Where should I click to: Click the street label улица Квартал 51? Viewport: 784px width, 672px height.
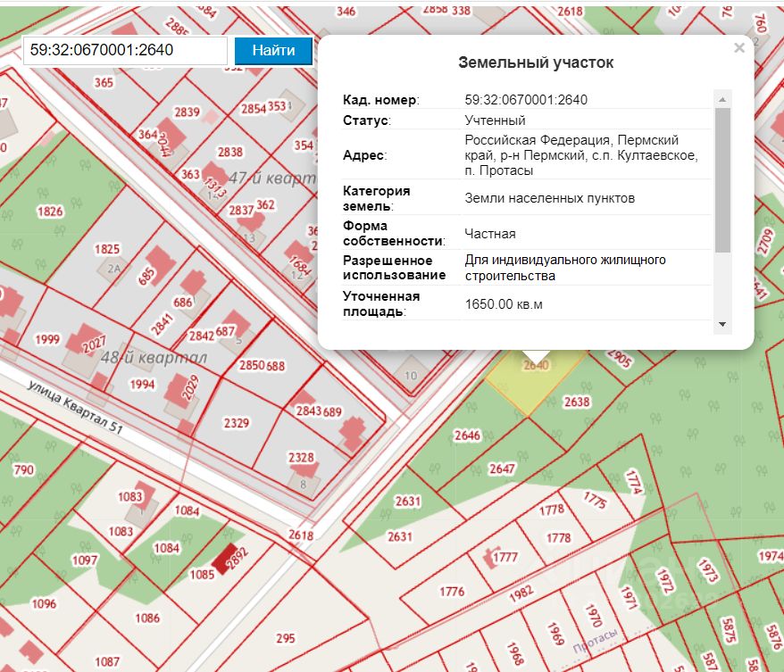[75, 406]
